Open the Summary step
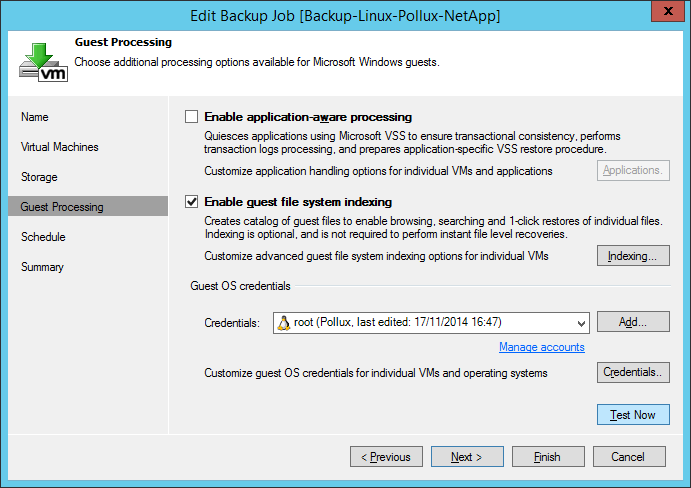Image resolution: width=691 pixels, height=488 pixels. point(42,267)
